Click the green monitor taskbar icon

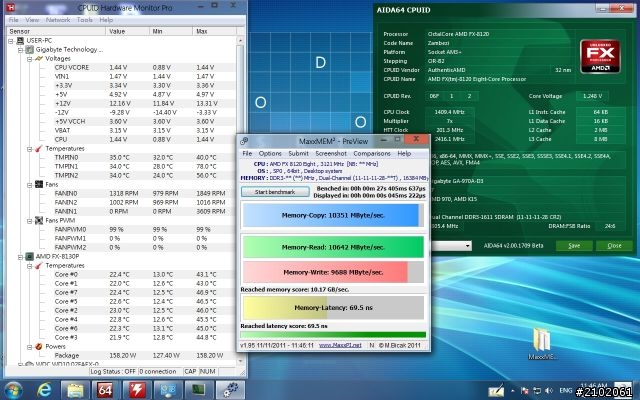click(x=199, y=390)
